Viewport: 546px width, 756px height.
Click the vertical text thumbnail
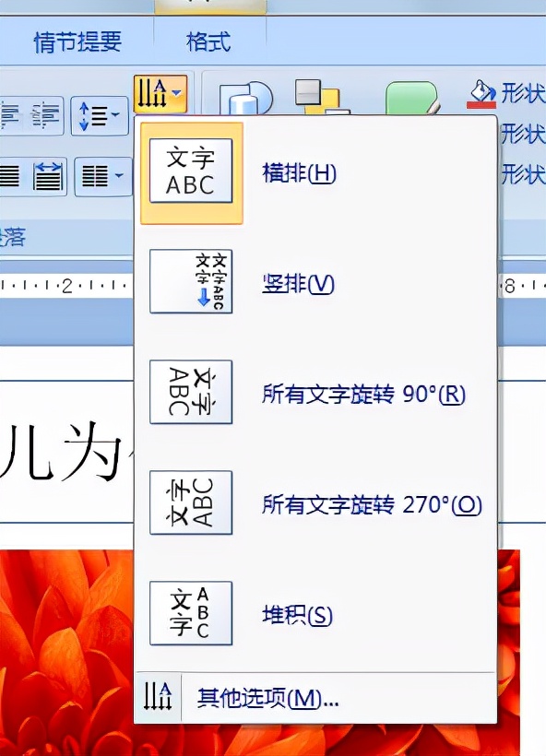click(x=191, y=281)
